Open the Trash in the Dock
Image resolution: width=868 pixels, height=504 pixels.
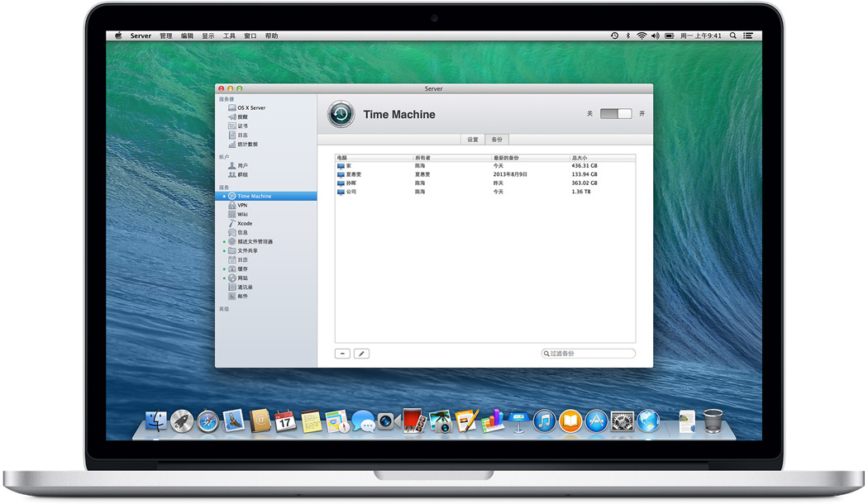pyautogui.click(x=713, y=421)
